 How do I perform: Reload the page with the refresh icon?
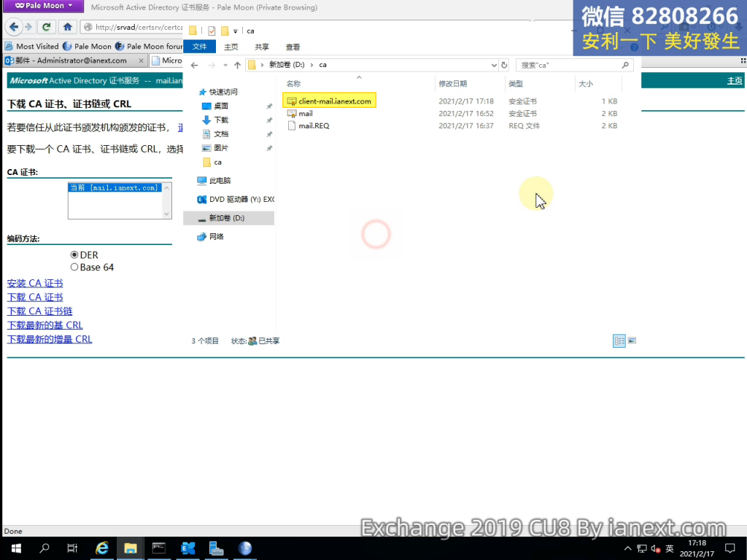(x=47, y=27)
